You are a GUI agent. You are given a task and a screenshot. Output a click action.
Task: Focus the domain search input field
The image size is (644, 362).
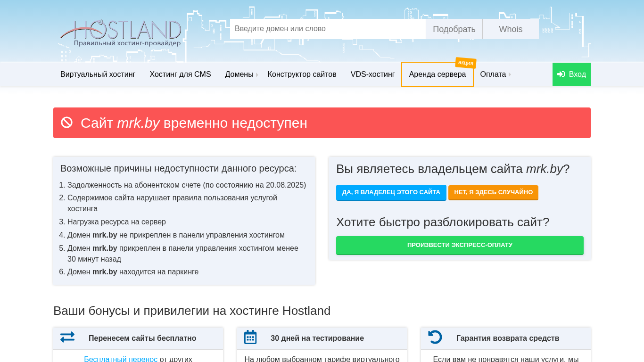tap(328, 29)
